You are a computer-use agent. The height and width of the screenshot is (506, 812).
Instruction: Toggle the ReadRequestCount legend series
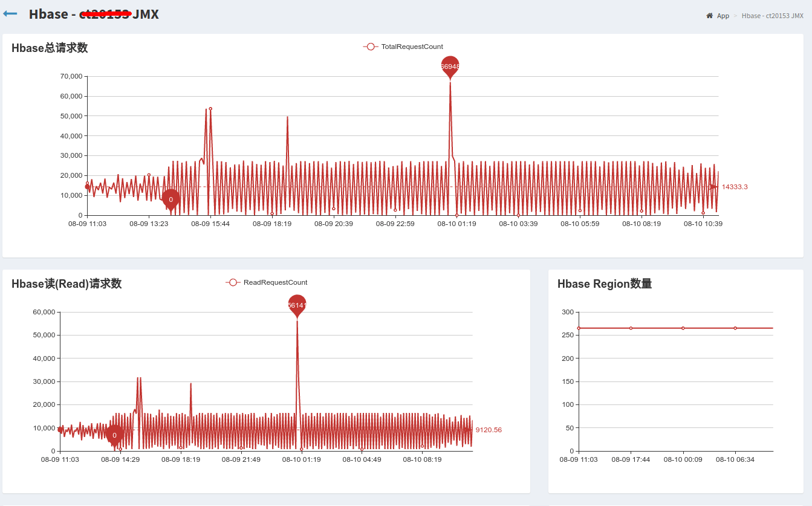pyautogui.click(x=267, y=282)
